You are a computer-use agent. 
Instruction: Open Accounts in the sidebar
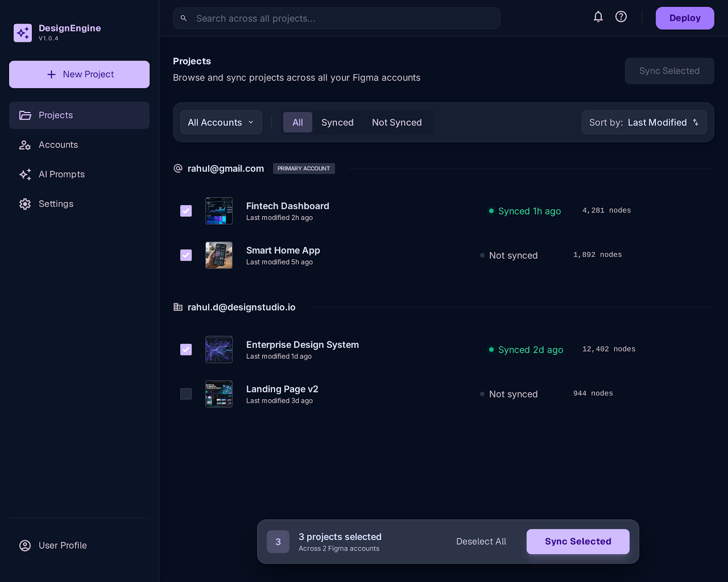click(x=79, y=145)
